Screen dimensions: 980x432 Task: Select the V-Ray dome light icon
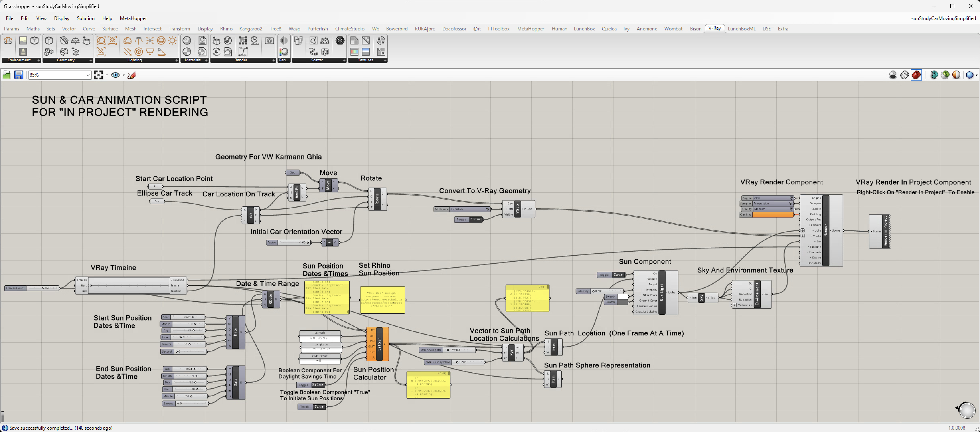click(128, 41)
